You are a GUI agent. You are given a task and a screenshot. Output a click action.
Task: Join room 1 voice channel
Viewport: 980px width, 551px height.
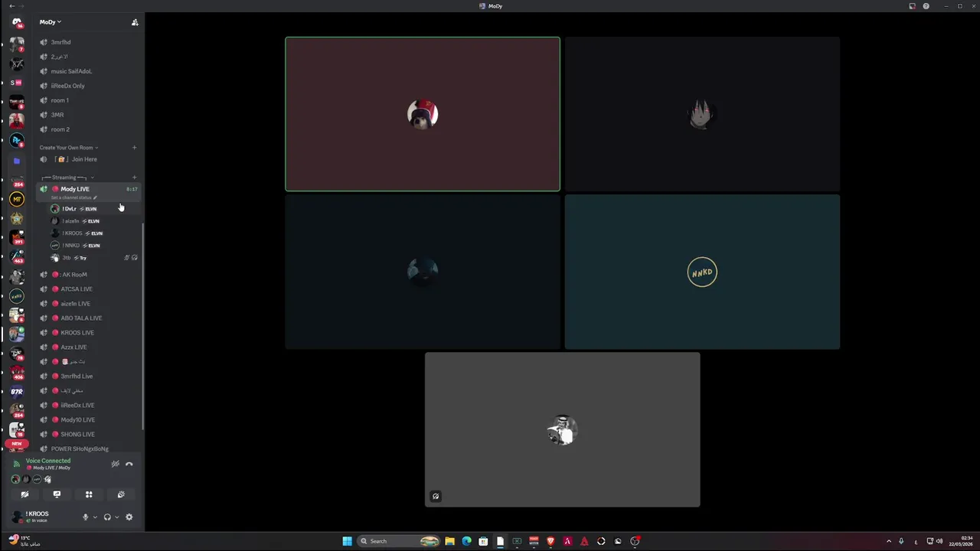89,100
